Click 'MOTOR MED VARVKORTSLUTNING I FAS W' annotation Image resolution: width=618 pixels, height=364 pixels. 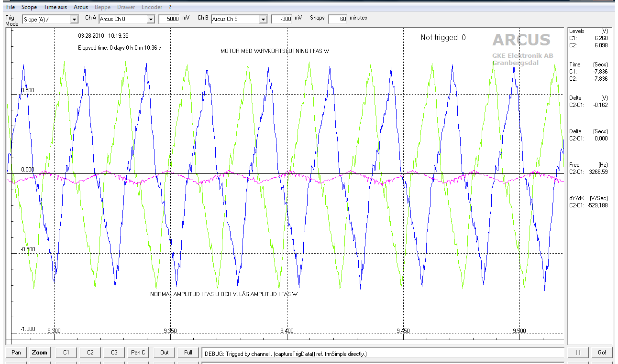click(275, 51)
